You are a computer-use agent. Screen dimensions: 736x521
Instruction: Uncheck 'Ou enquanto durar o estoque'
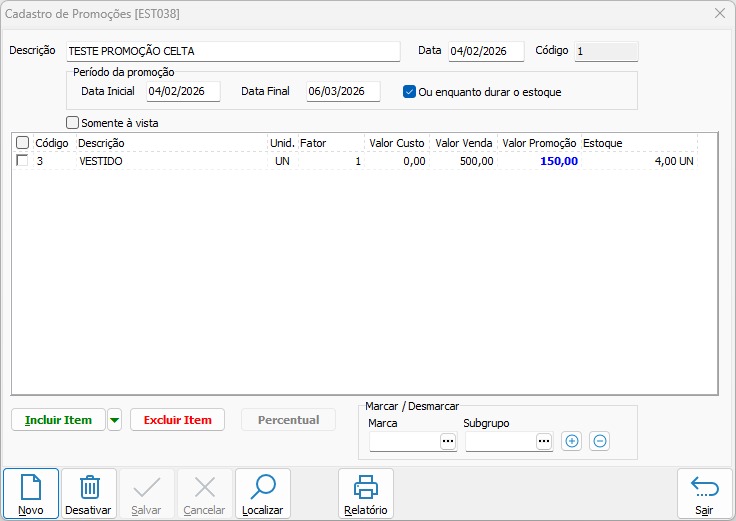click(409, 92)
